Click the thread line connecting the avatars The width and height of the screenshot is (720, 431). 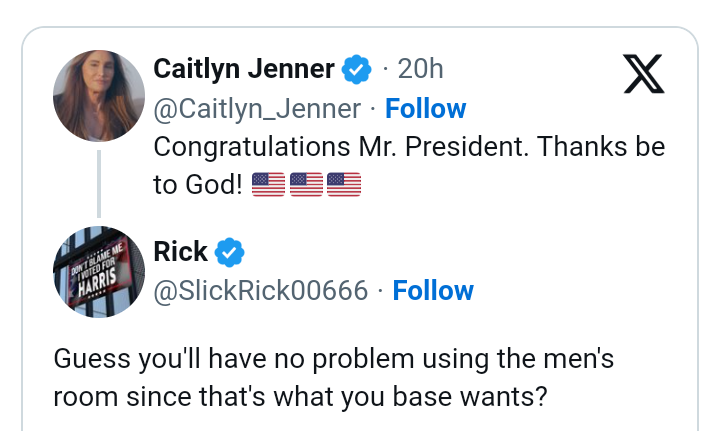(x=98, y=184)
